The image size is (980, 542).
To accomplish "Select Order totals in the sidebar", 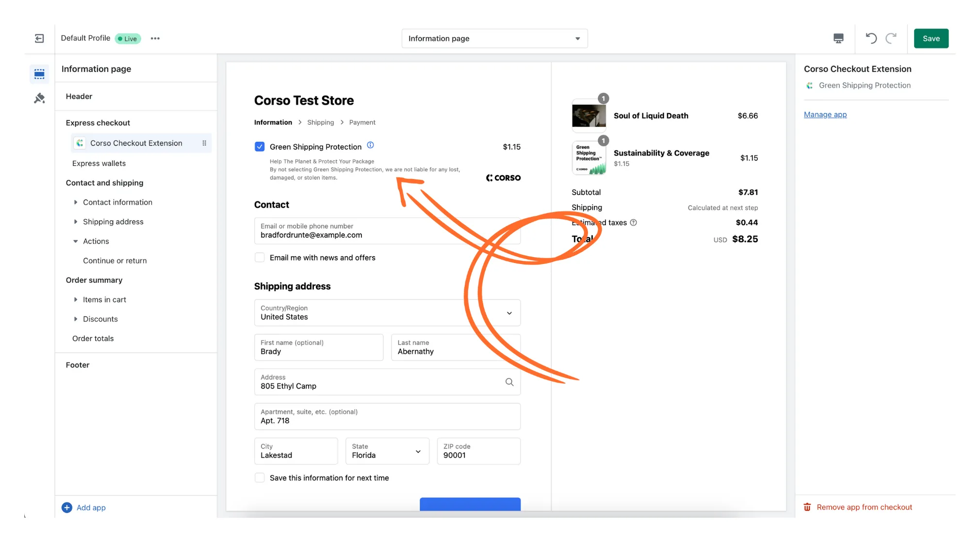I will (x=93, y=338).
